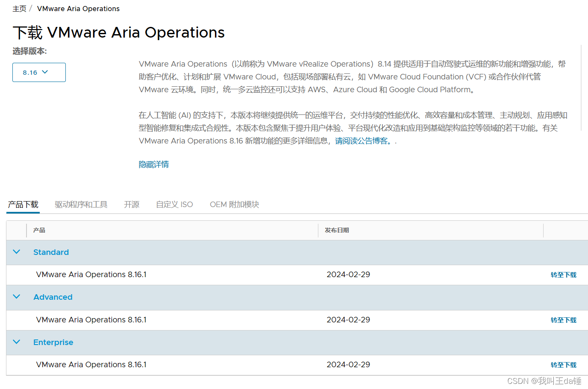Image resolution: width=588 pixels, height=389 pixels.
Task: Open the 8.16 version dropdown
Action: (x=39, y=72)
